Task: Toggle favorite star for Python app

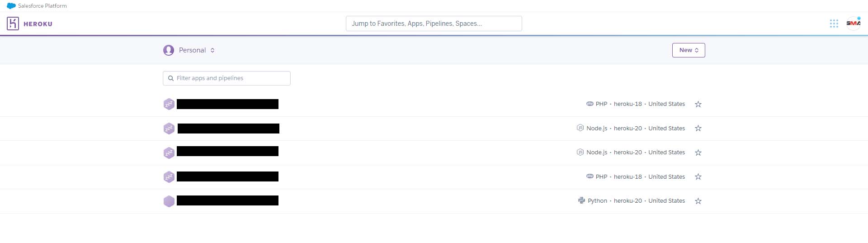Action: point(698,201)
